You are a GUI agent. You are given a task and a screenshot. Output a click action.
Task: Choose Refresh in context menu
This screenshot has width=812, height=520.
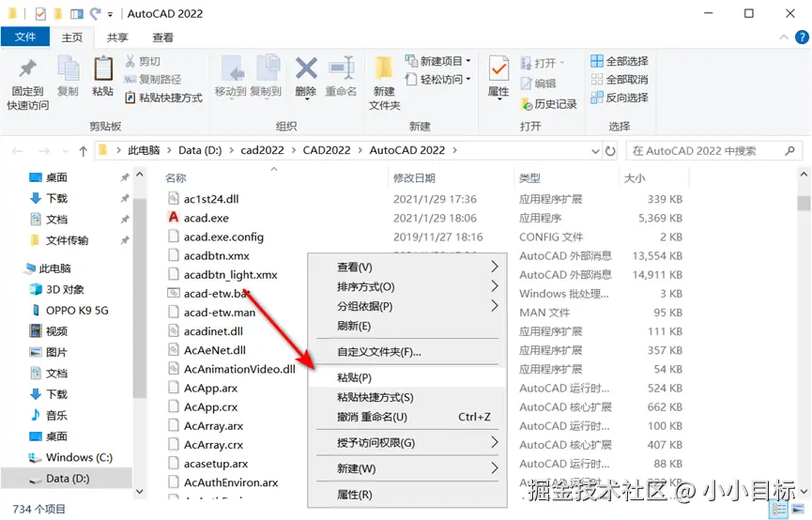pyautogui.click(x=407, y=327)
